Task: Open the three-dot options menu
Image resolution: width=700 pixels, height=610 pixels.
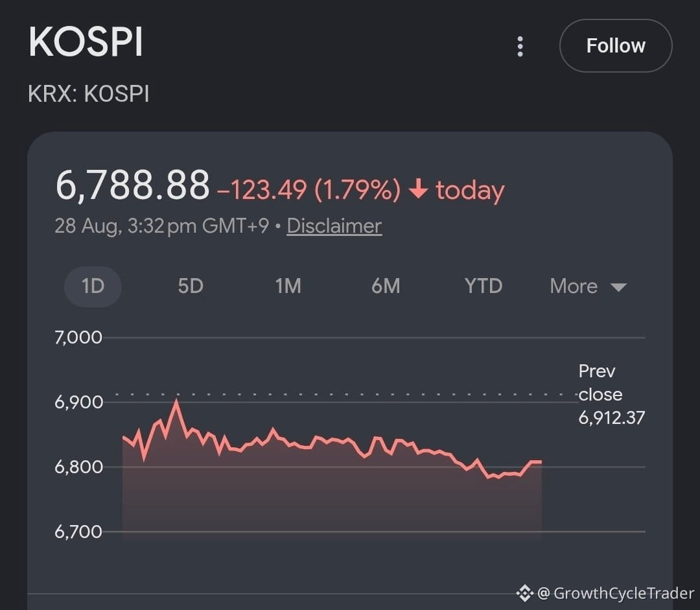Action: click(x=520, y=47)
